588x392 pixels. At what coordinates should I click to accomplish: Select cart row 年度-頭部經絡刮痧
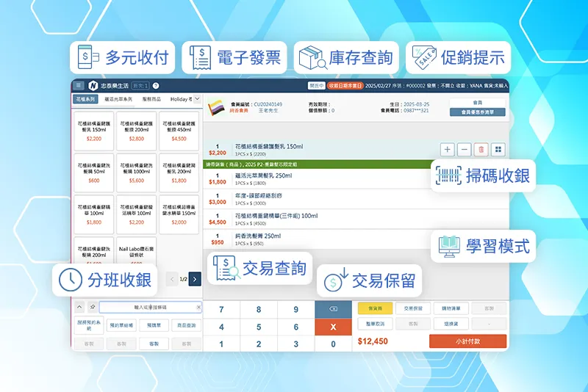coord(356,199)
